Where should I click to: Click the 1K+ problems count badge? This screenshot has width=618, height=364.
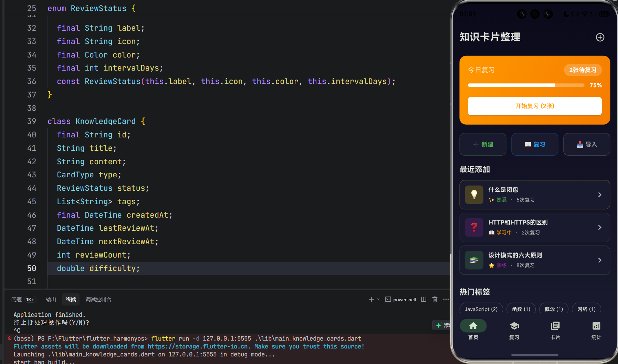pyautogui.click(x=30, y=299)
